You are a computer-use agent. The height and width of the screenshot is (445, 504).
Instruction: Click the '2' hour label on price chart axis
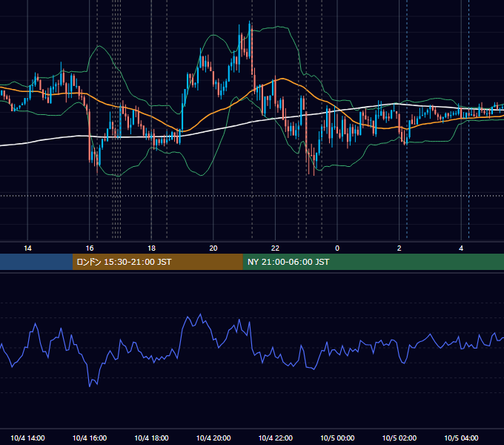pos(399,248)
